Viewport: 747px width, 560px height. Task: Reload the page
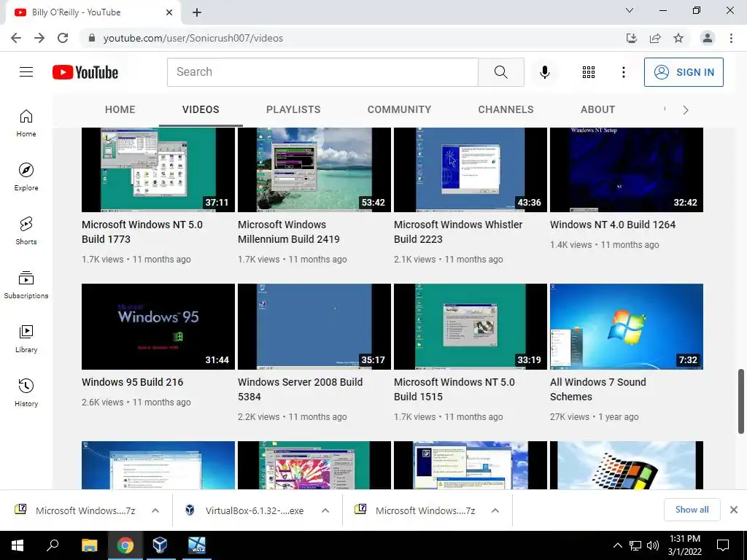[63, 38]
